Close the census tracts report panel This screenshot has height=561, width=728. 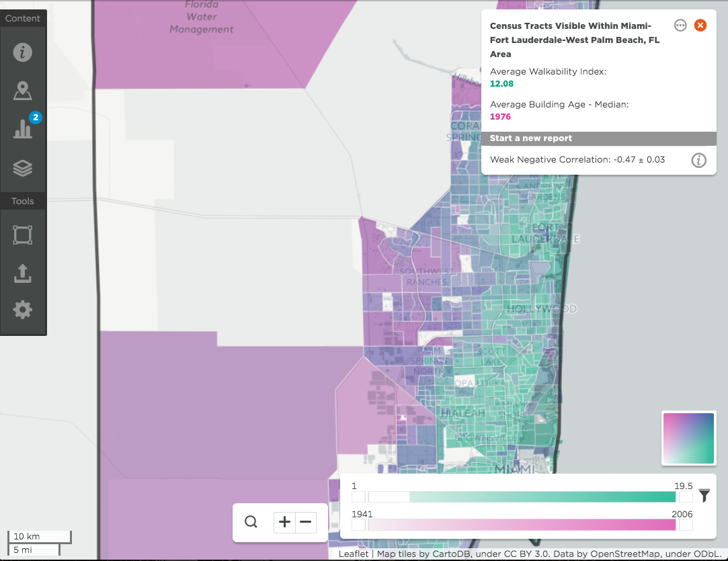pos(700,25)
